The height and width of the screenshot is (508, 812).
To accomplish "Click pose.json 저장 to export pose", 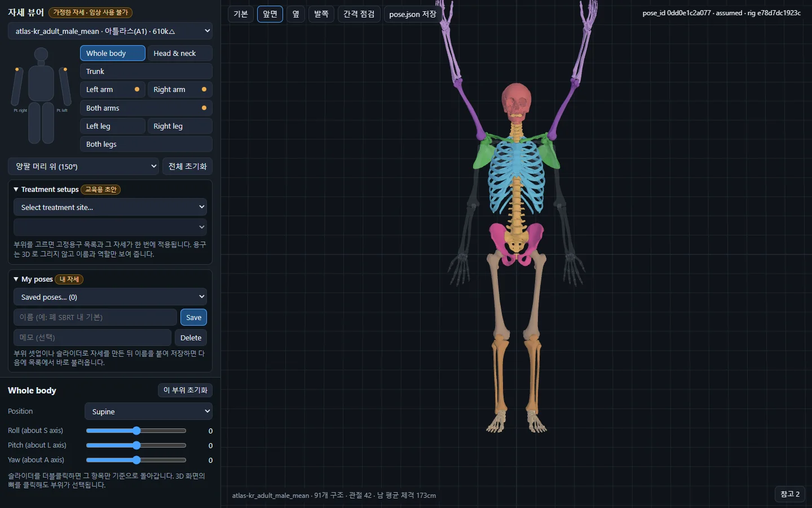I will pos(413,14).
